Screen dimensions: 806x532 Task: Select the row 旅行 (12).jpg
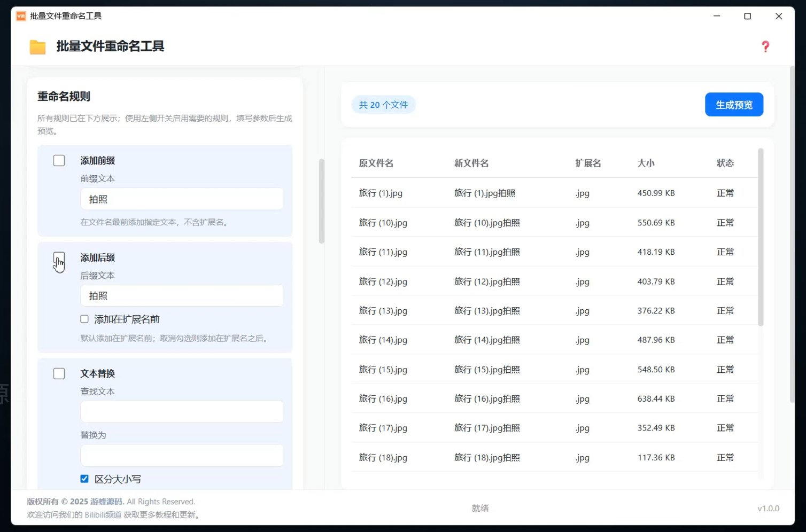tap(554, 281)
